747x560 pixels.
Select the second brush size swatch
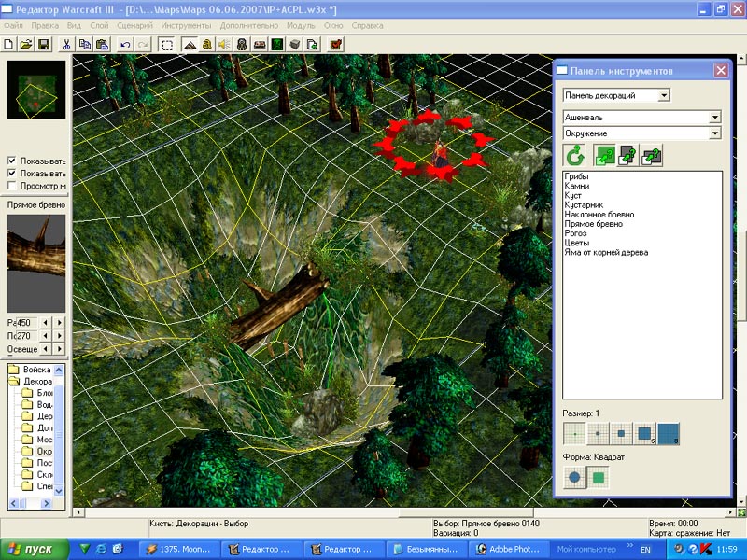click(598, 434)
